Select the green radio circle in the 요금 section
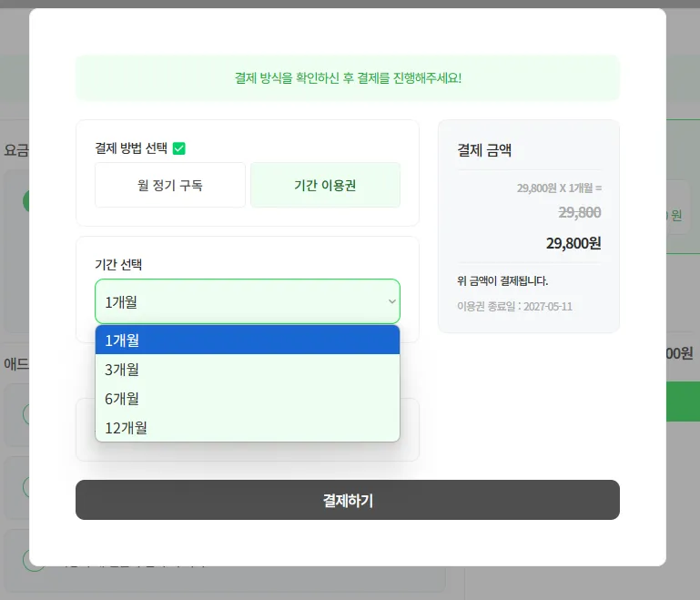 [x=25, y=201]
